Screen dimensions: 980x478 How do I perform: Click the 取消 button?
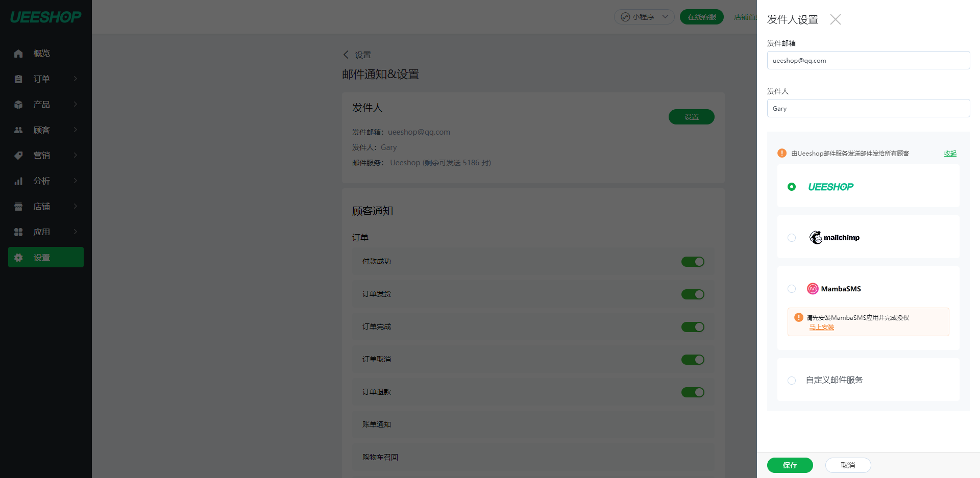[x=848, y=465]
